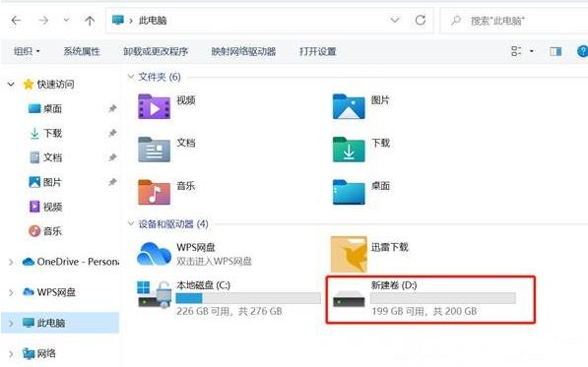Open 图片 in quick access sidebar
The image size is (588, 367).
(52, 182)
